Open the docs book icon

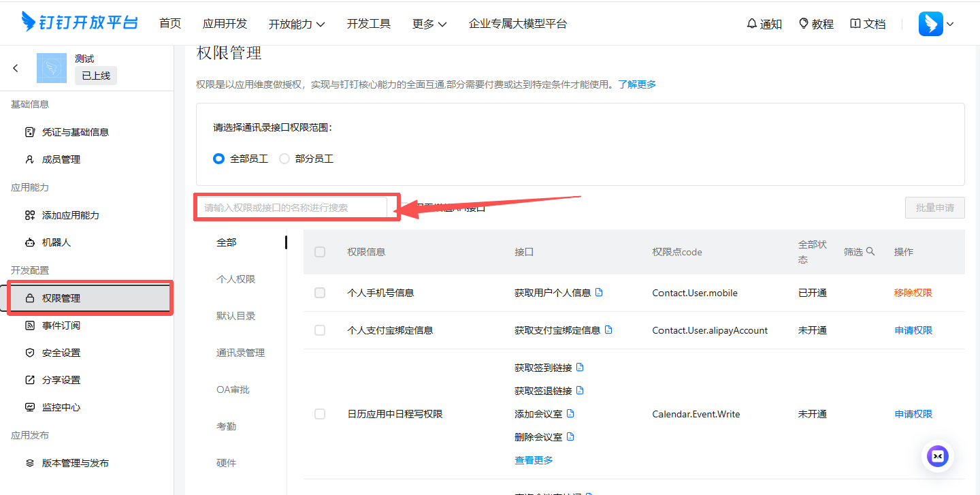click(855, 24)
